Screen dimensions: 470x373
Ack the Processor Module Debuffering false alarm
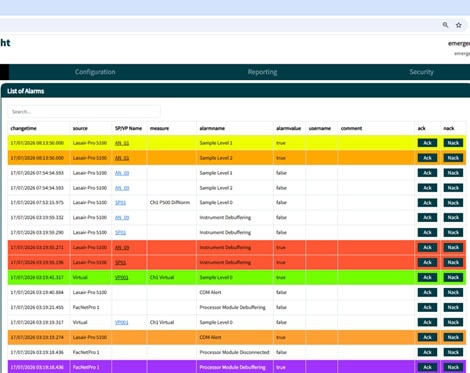click(x=427, y=307)
